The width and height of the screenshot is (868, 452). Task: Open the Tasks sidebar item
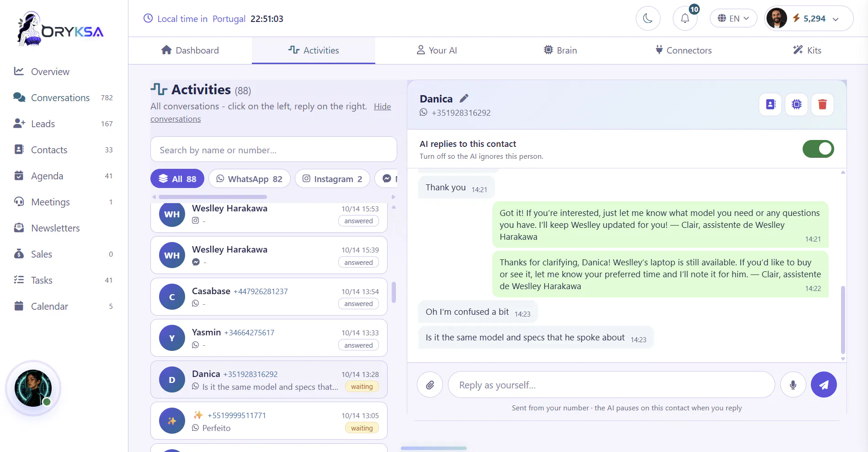point(64,280)
